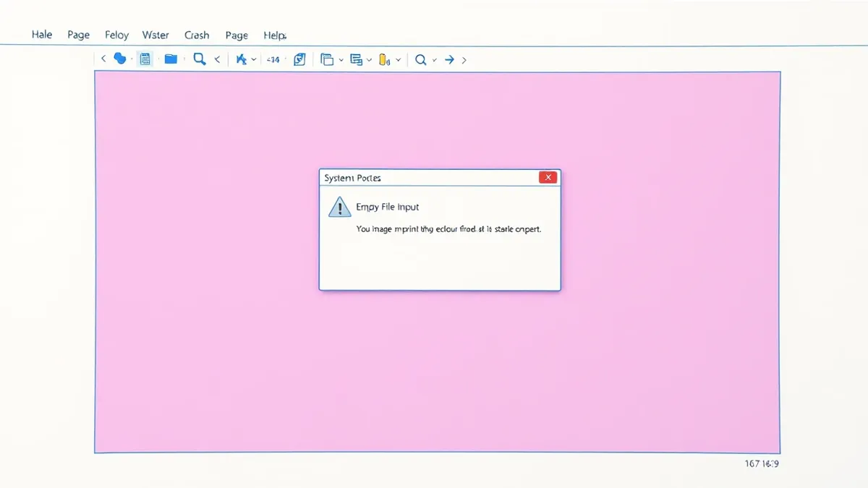Open dropdown arrow beside overlapping windows icon
This screenshot has height=488, width=868.
pyautogui.click(x=341, y=61)
